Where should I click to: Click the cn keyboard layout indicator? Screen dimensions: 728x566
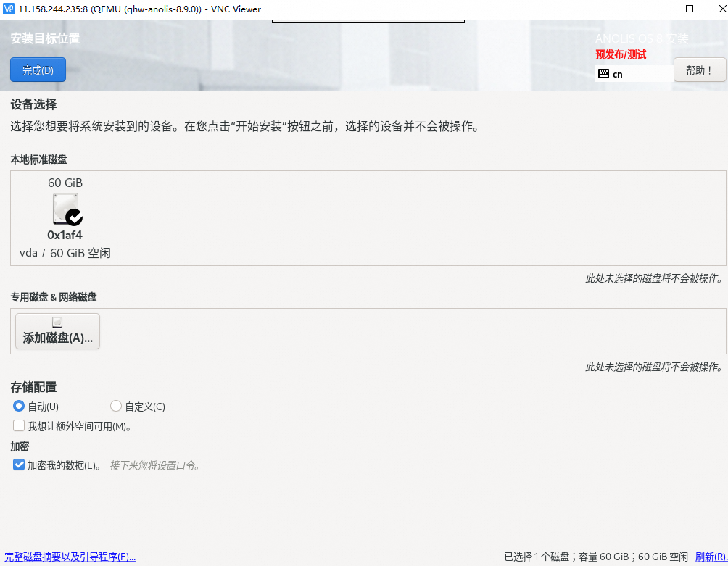pyautogui.click(x=618, y=74)
